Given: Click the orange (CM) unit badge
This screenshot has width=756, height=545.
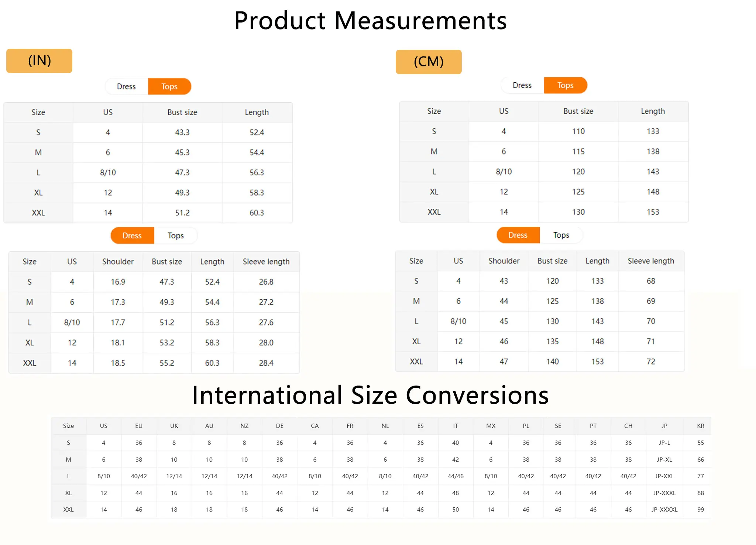Looking at the screenshot, I should (x=428, y=62).
